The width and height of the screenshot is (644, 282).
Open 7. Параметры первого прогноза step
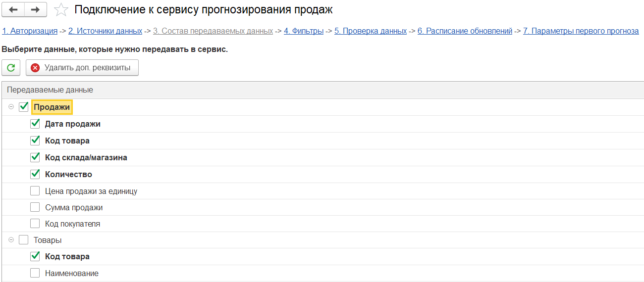[x=581, y=31]
